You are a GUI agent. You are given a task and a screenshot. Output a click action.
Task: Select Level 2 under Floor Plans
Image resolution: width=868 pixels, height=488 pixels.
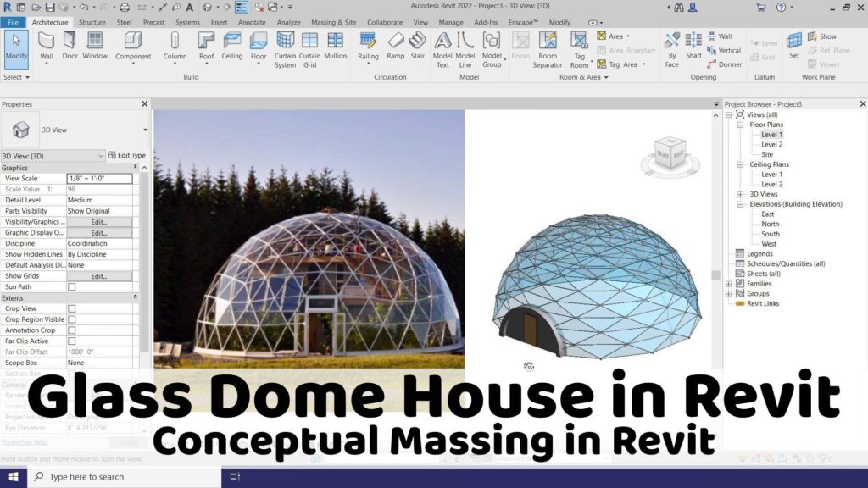771,144
